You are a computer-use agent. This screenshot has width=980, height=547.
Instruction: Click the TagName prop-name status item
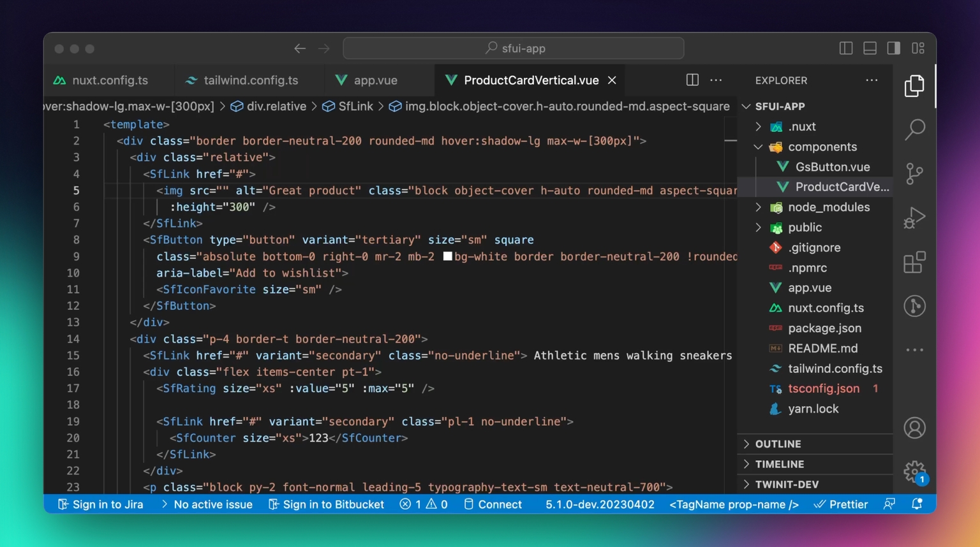734,504
